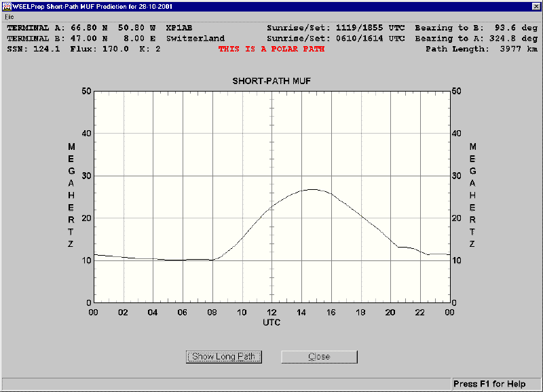Image resolution: width=543 pixels, height=392 pixels.
Task: Click the '08' hour tick label
Action: 212,313
